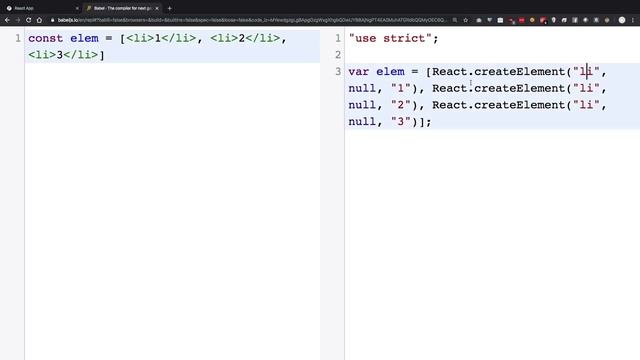This screenshot has height=360, width=640.
Task: Open a new browser tab
Action: click(x=169, y=8)
